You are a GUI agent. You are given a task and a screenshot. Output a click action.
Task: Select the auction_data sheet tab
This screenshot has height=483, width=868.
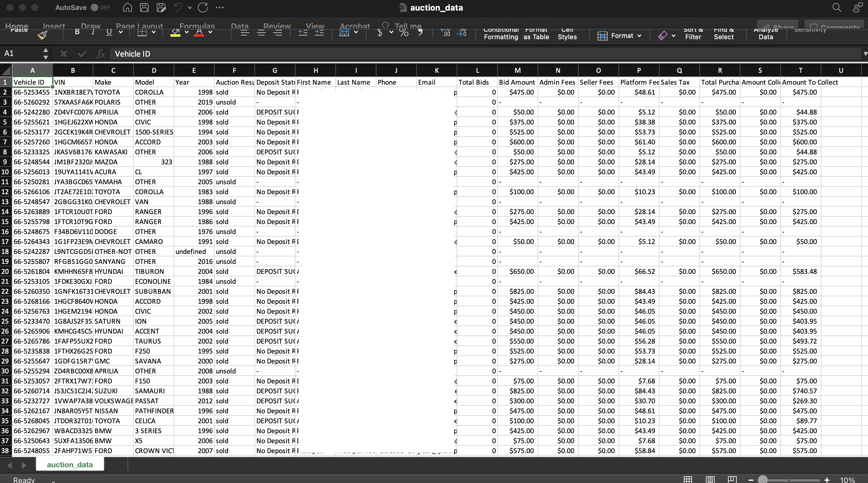tap(70, 465)
